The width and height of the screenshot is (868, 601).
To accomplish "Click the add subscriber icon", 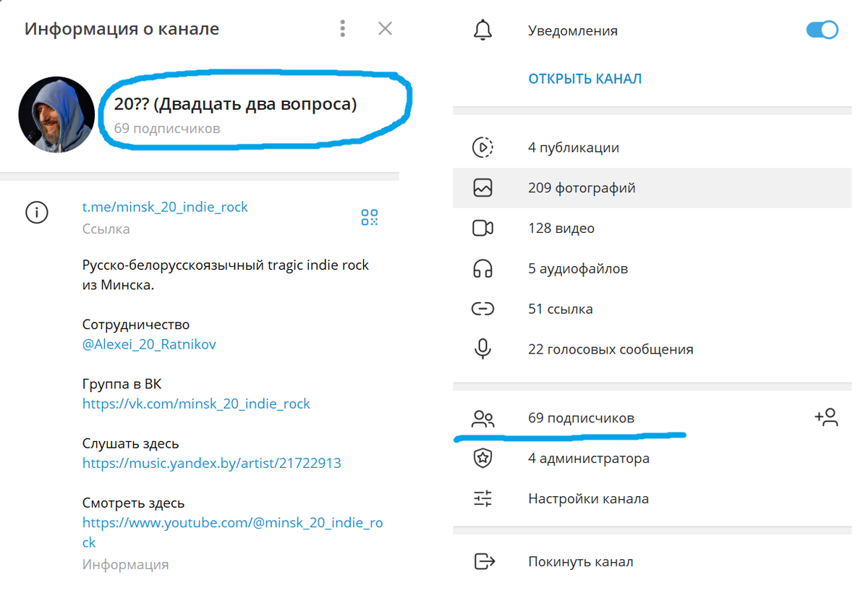I will (825, 417).
